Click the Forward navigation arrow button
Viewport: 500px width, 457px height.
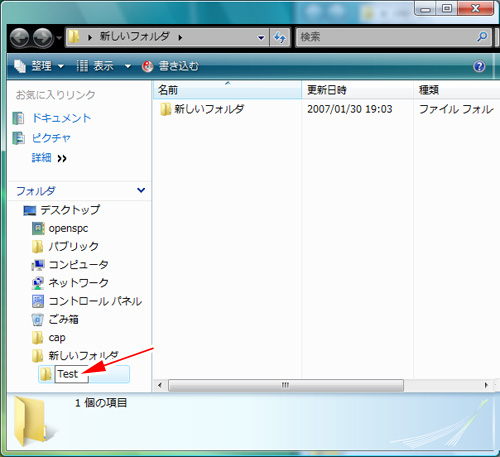(43, 38)
